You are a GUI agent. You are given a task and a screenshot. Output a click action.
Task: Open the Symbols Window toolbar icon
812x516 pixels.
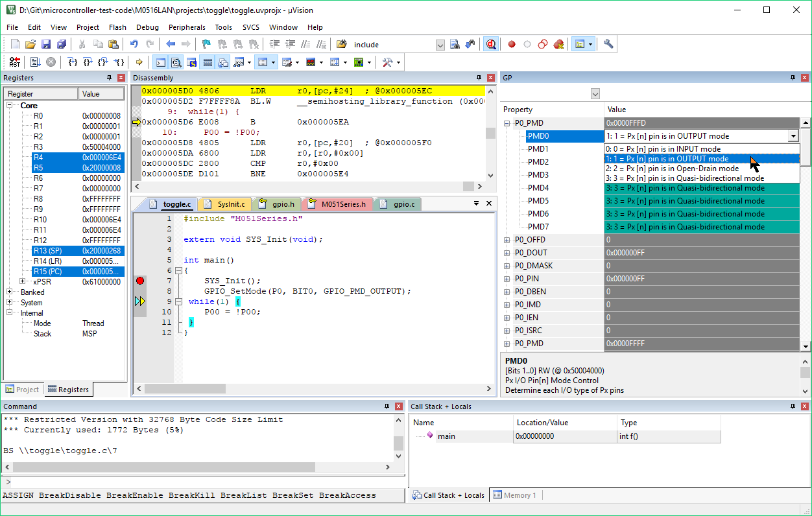(192, 62)
